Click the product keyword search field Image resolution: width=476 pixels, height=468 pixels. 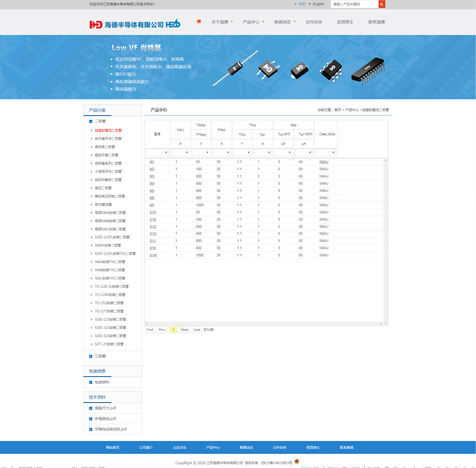click(354, 4)
